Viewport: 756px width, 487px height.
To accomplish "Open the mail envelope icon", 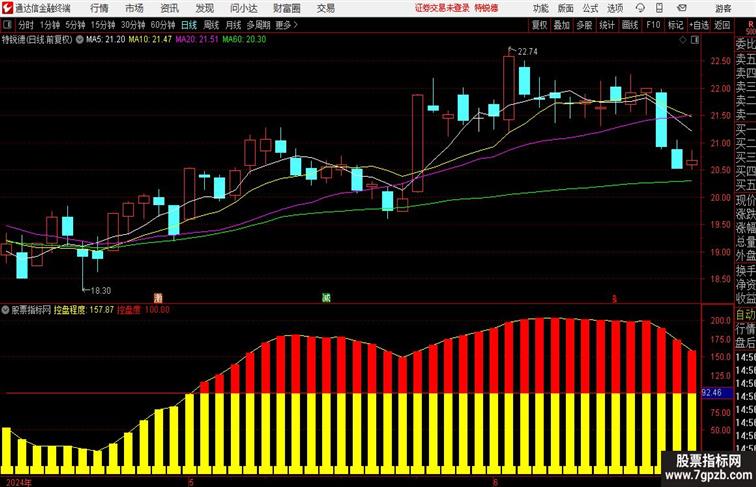I will [x=682, y=8].
